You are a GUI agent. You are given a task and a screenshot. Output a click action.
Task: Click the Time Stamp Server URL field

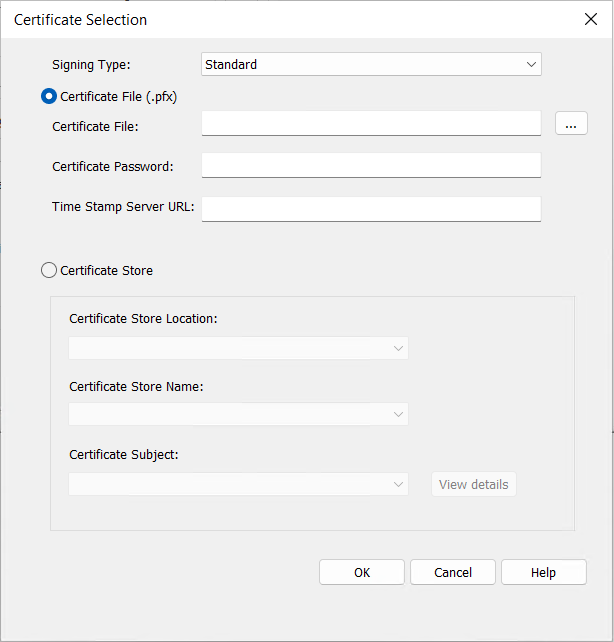(x=371, y=208)
